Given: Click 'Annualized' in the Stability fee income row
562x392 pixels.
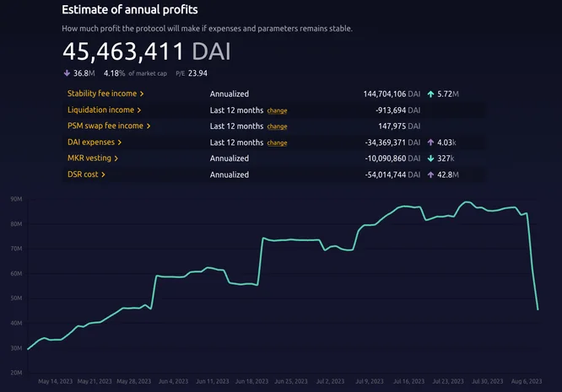Looking at the screenshot, I should 230,94.
